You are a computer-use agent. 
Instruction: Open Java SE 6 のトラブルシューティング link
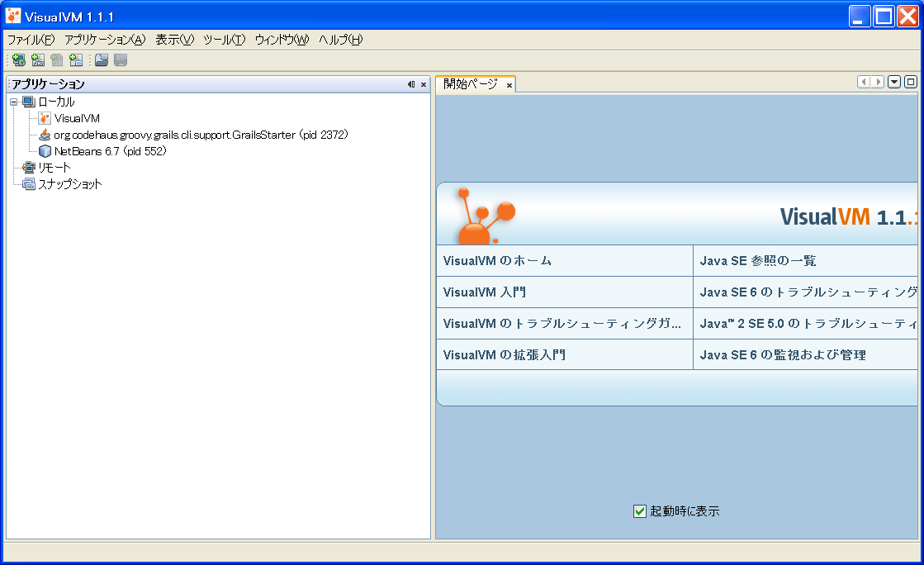[x=808, y=292]
